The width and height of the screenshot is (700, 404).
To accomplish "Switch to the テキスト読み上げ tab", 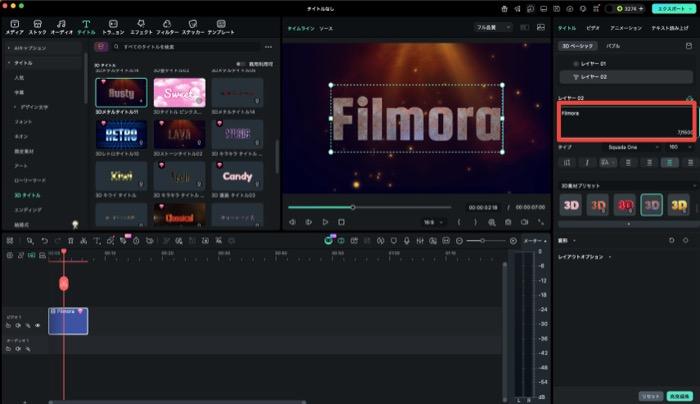I will [x=670, y=28].
